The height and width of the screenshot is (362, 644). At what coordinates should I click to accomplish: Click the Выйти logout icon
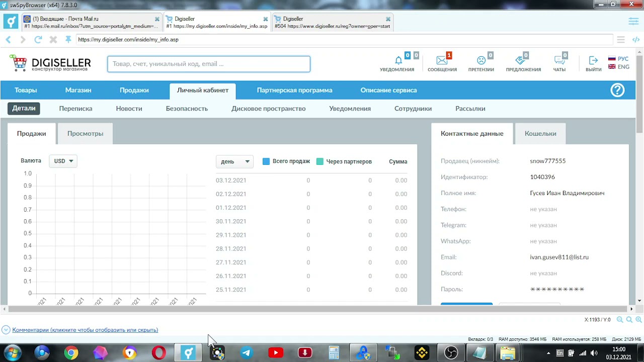593,60
